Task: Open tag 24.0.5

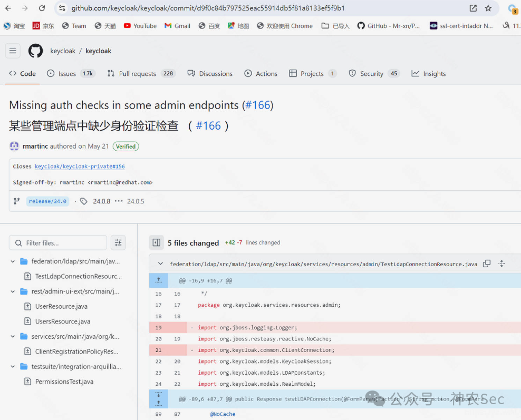Action: tap(136, 201)
